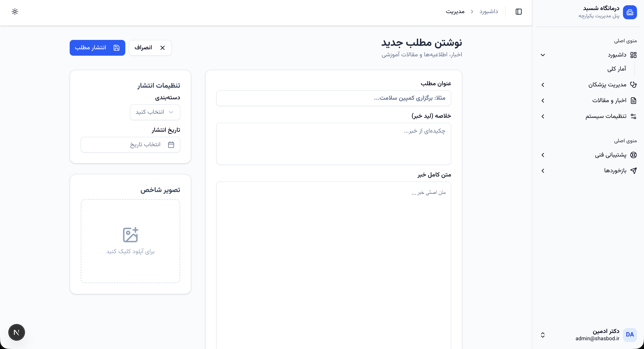Screen dimensions: 644x349
Task: Switch theme with the sun icon
Action: click(15, 11)
